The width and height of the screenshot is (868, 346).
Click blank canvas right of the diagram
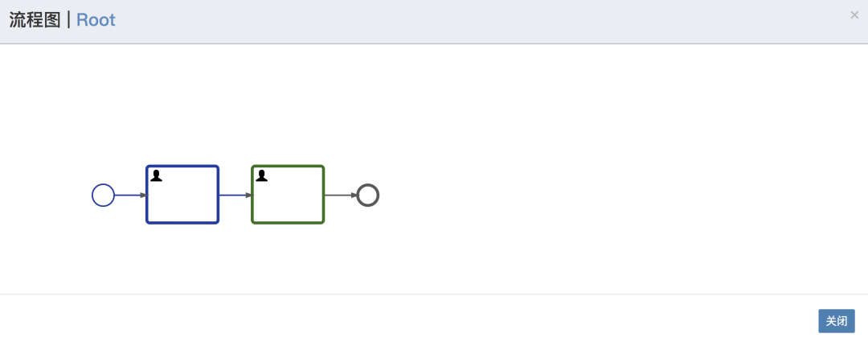point(609,167)
